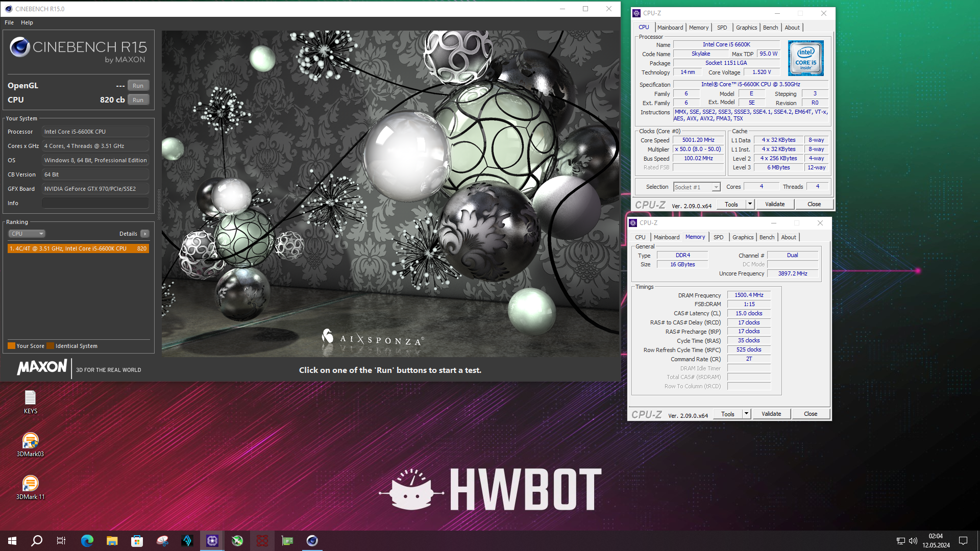Open the Socket #1 selection dropdown
This screenshot has height=551, width=980.
(697, 187)
